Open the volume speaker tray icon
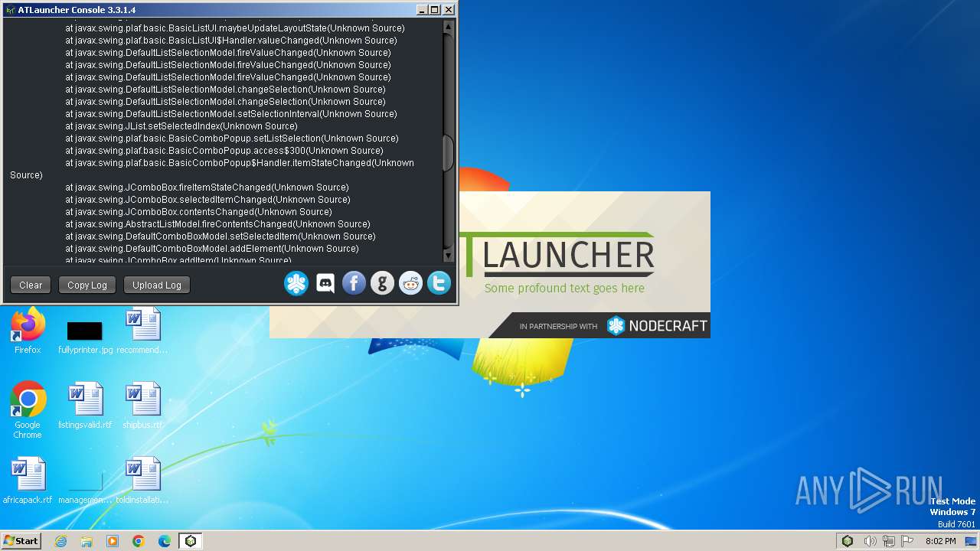Image resolution: width=980 pixels, height=551 pixels. tap(870, 541)
